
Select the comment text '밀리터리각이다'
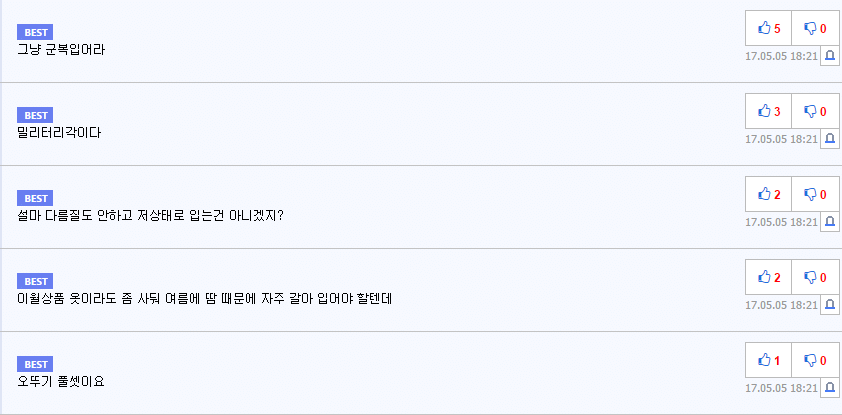(59, 132)
